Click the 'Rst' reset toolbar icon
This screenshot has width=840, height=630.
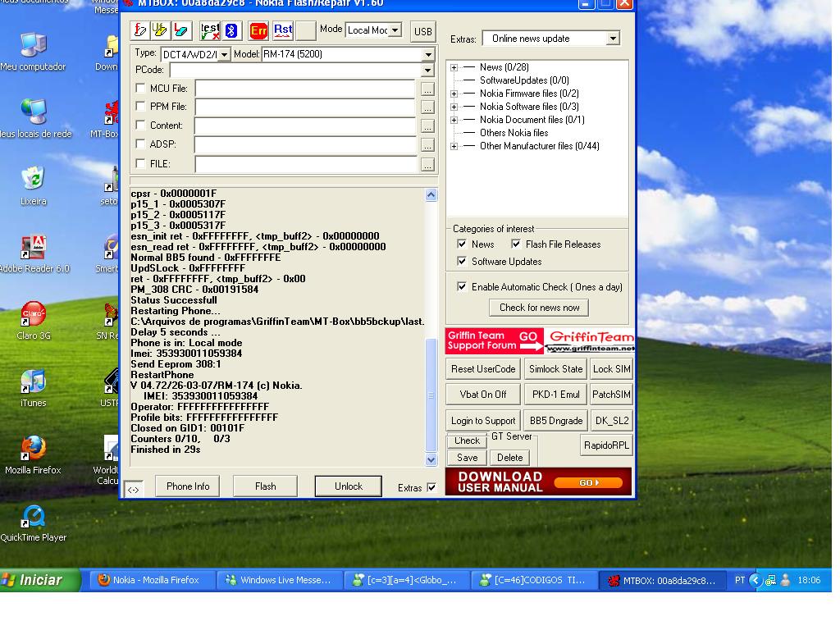tap(283, 30)
